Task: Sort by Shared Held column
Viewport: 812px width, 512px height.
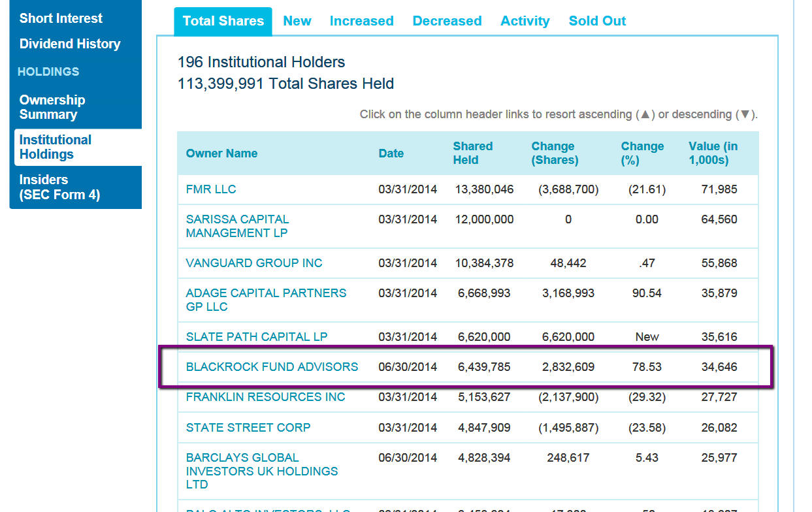Action: pyautogui.click(x=472, y=153)
